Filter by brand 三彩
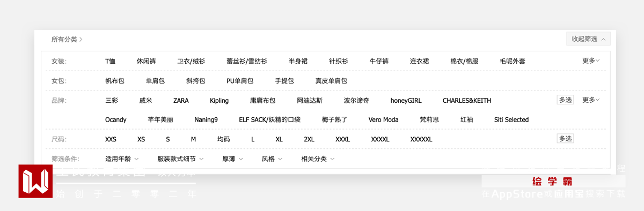This screenshot has height=211, width=644. pyautogui.click(x=112, y=100)
